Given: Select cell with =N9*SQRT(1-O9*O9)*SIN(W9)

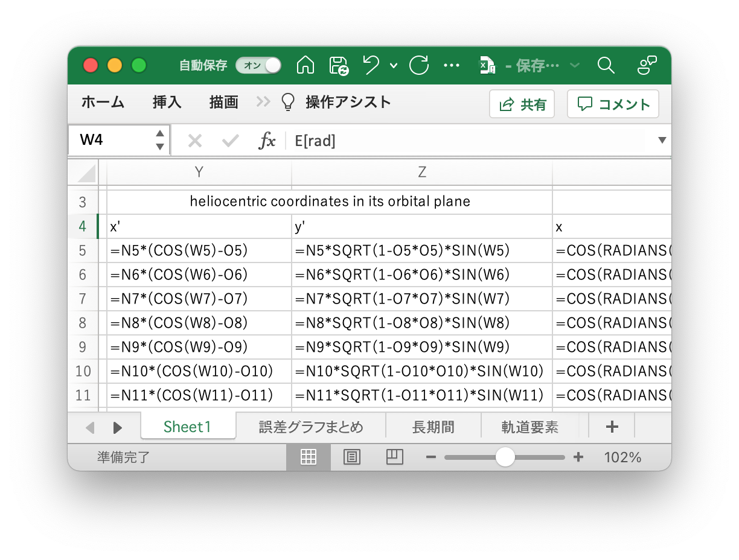Looking at the screenshot, I should point(422,347).
